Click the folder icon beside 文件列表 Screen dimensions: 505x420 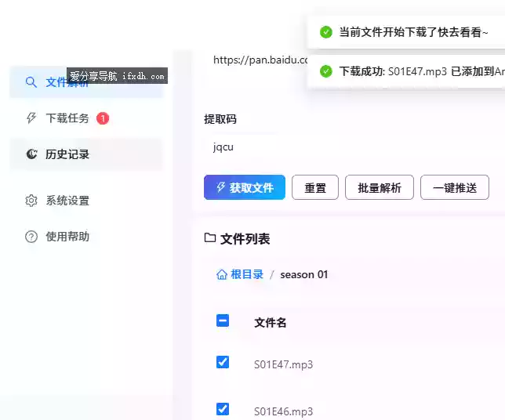(210, 238)
